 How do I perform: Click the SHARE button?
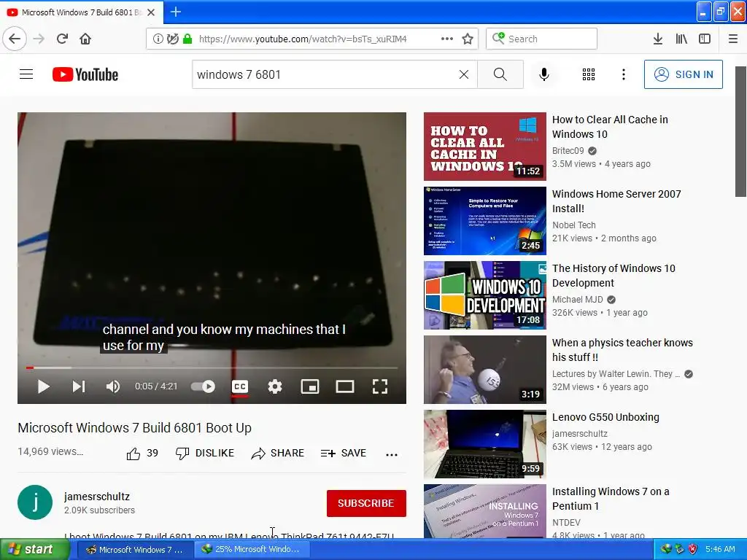click(278, 454)
